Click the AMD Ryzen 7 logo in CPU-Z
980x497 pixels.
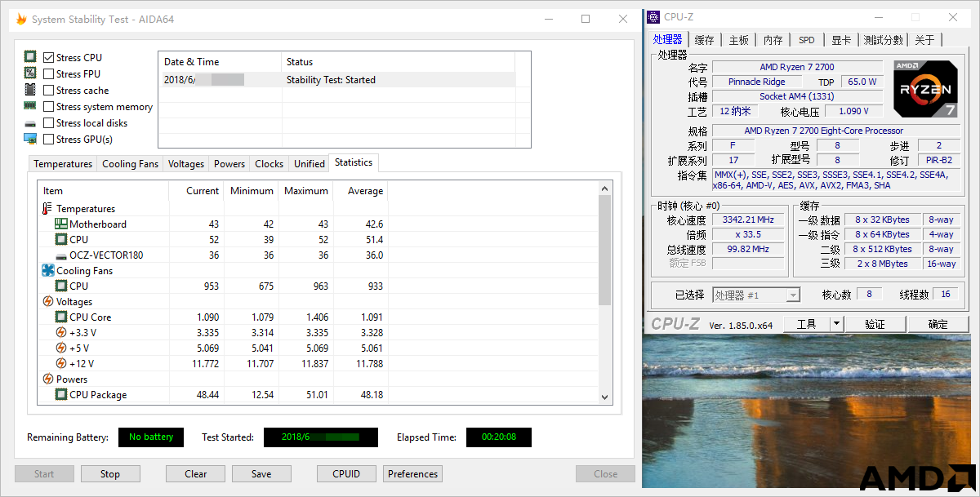(925, 89)
